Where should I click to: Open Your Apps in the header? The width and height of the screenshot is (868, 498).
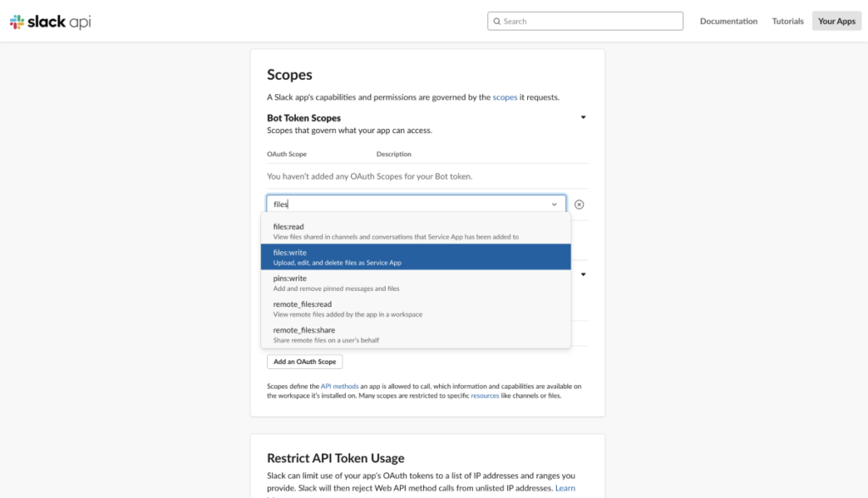click(836, 21)
